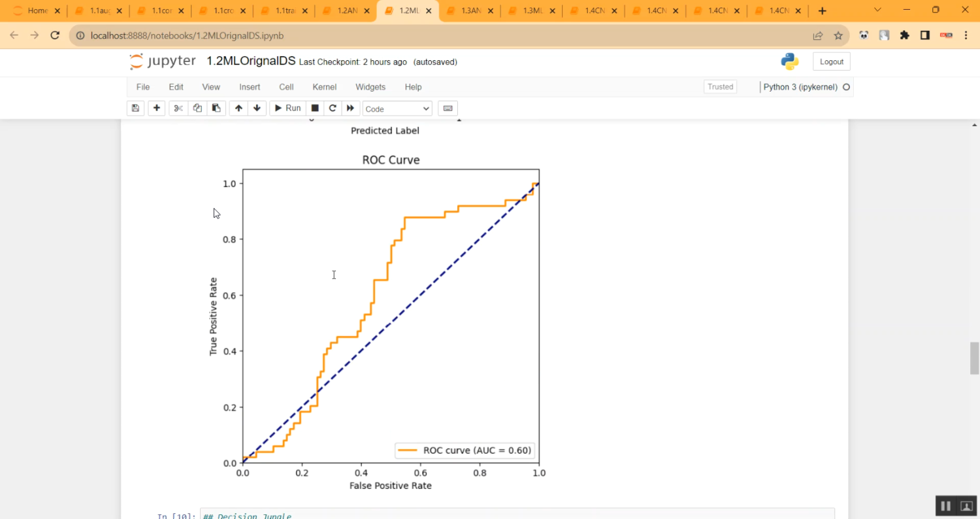Click the page vertical scrollbar thumb
980x519 pixels.
(974, 358)
